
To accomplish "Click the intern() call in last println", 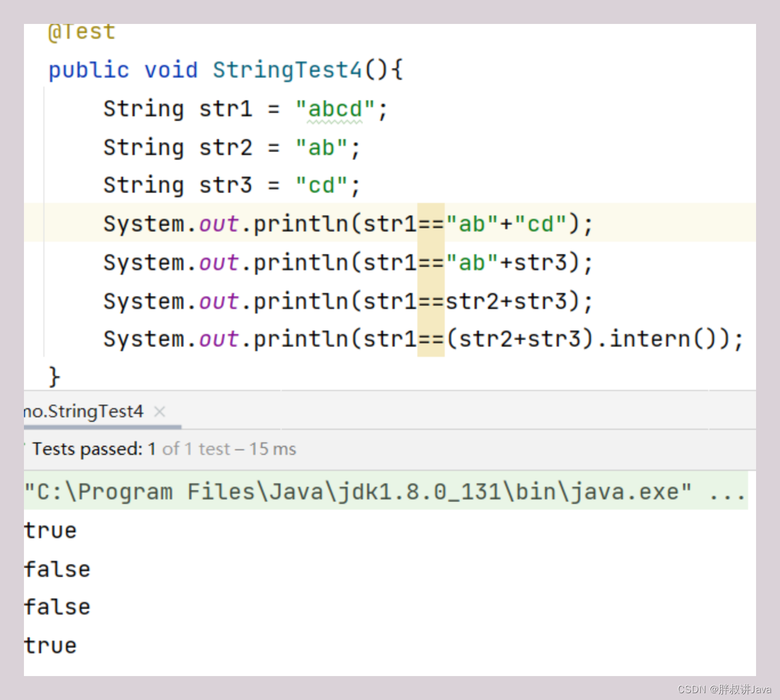I will [664, 339].
